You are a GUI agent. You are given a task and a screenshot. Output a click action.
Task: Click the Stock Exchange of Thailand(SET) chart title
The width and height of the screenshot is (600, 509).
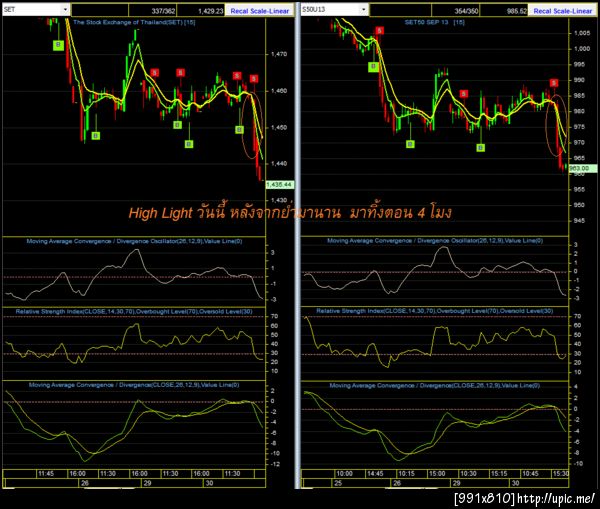coord(134,22)
